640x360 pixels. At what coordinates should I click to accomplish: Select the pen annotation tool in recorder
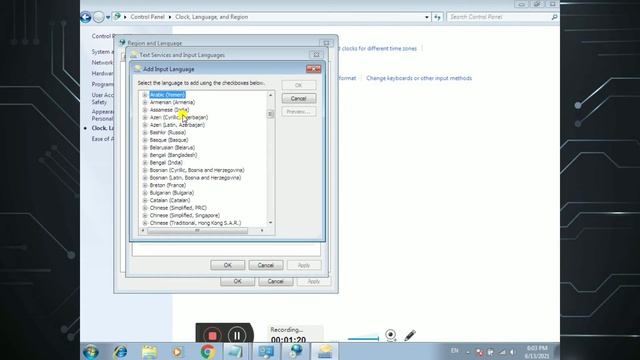[410, 336]
